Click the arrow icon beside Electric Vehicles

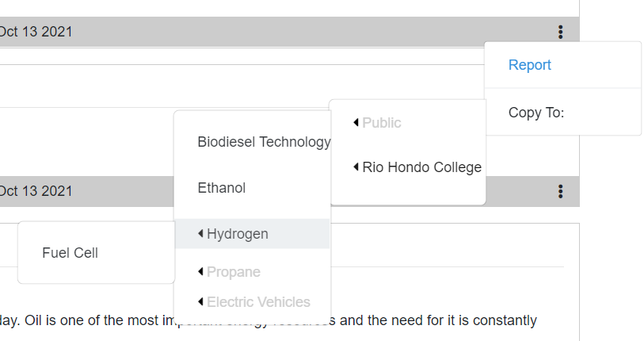click(201, 302)
